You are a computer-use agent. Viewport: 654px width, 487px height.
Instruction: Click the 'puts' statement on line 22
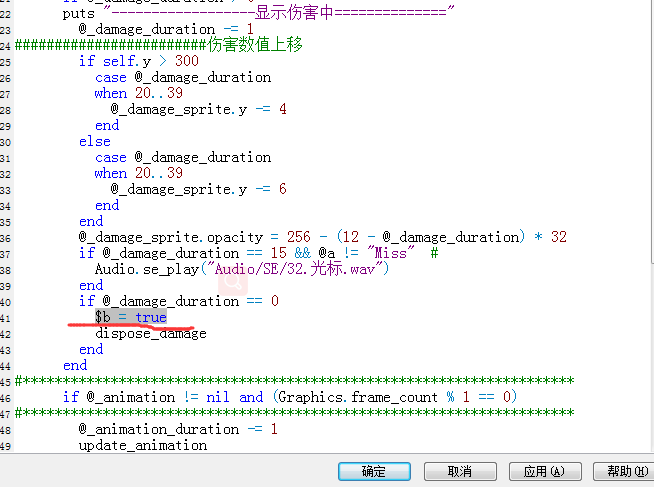258,13
